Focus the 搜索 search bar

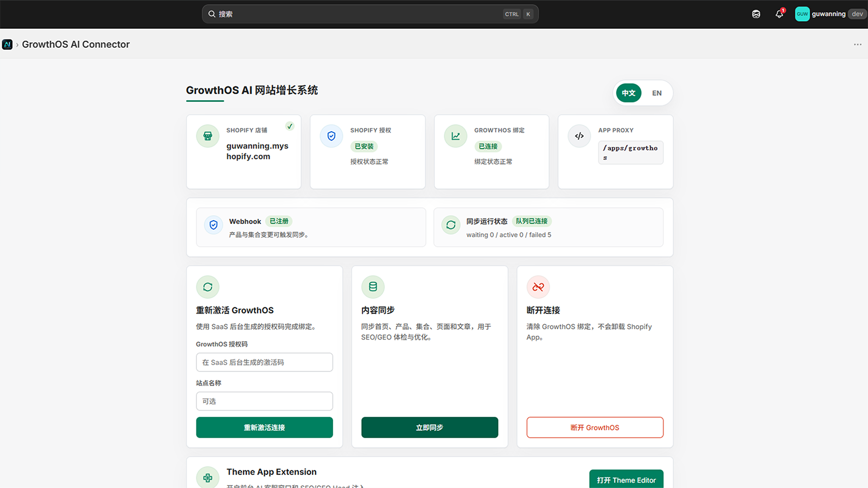(x=370, y=14)
